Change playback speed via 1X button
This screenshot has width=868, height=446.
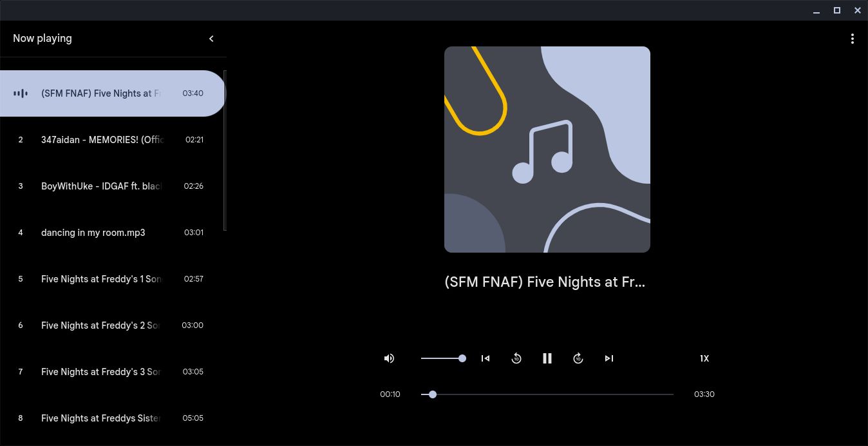click(704, 358)
